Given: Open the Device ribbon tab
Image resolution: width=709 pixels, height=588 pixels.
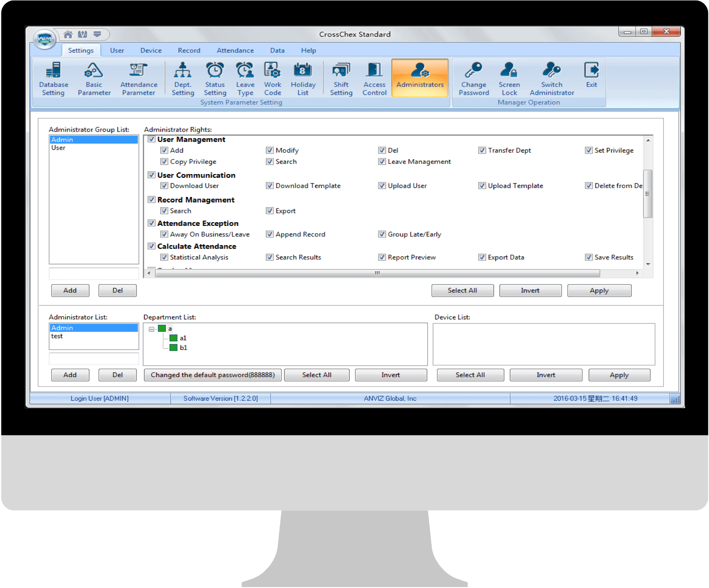Looking at the screenshot, I should 151,50.
